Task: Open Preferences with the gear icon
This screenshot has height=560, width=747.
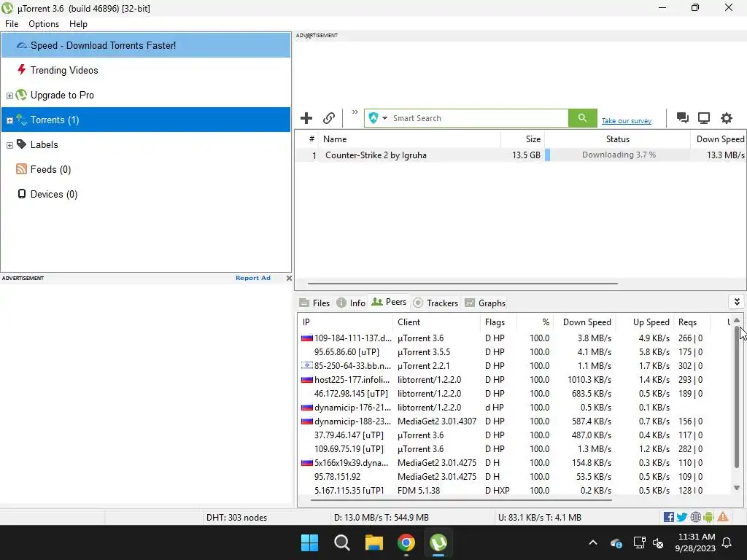Action: (726, 117)
